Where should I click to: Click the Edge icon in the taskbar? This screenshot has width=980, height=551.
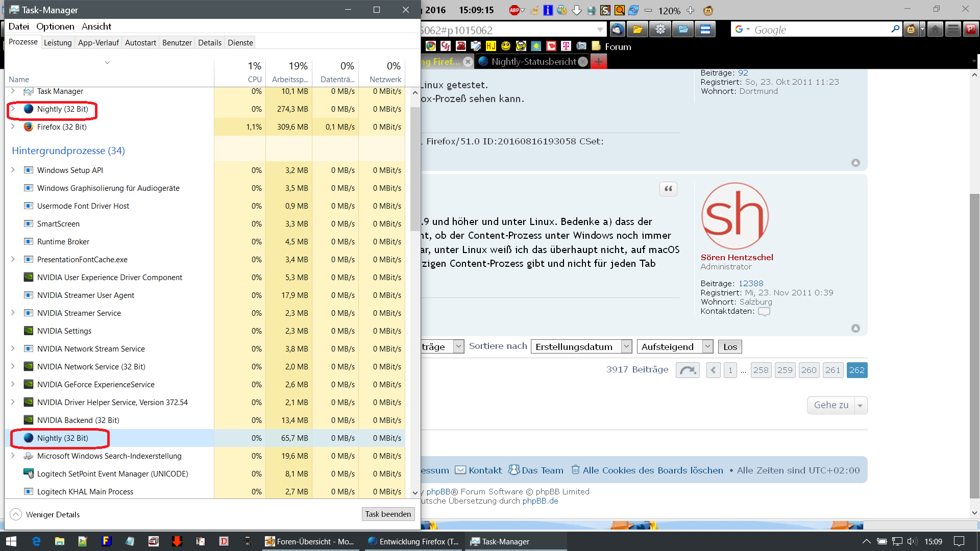pyautogui.click(x=36, y=541)
